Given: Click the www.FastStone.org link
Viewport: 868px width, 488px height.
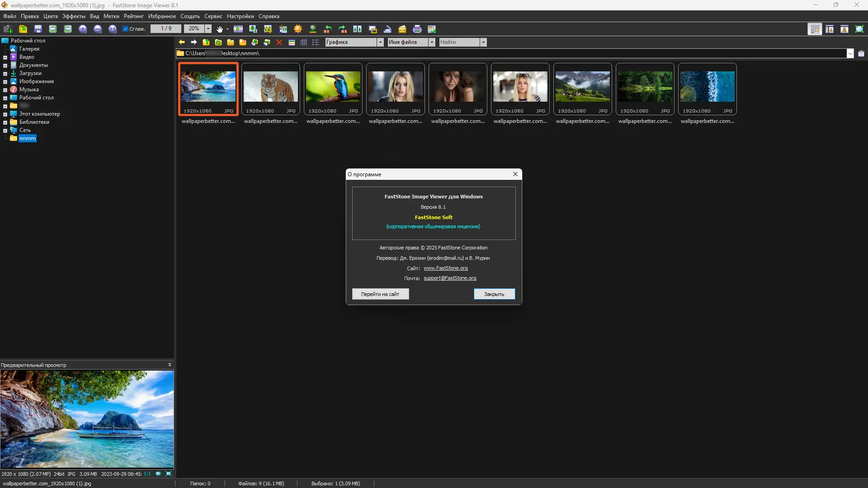Looking at the screenshot, I should [x=445, y=268].
